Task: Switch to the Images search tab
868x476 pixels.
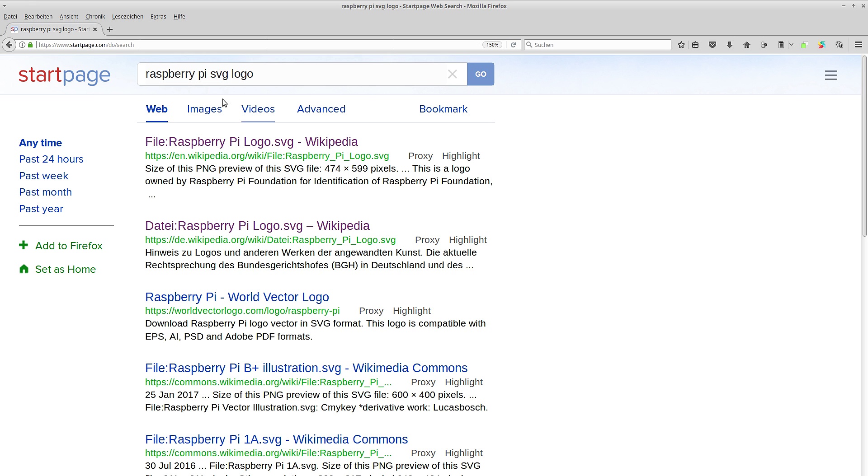Action: click(204, 109)
